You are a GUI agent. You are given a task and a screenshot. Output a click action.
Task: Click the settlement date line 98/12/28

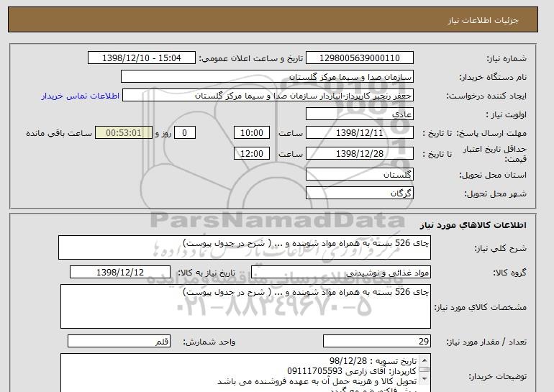click(373, 361)
